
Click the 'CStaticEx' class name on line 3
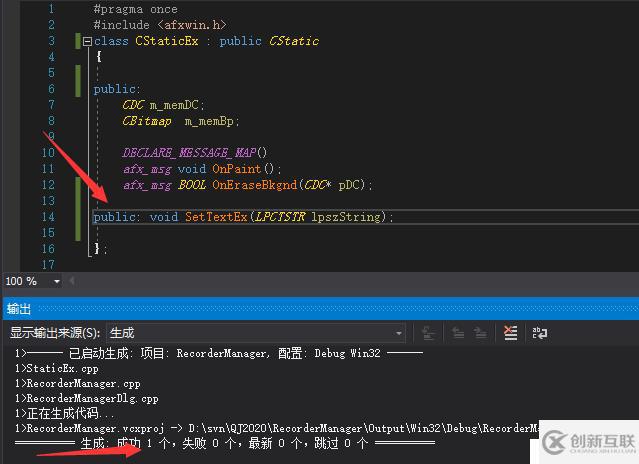(x=167, y=41)
